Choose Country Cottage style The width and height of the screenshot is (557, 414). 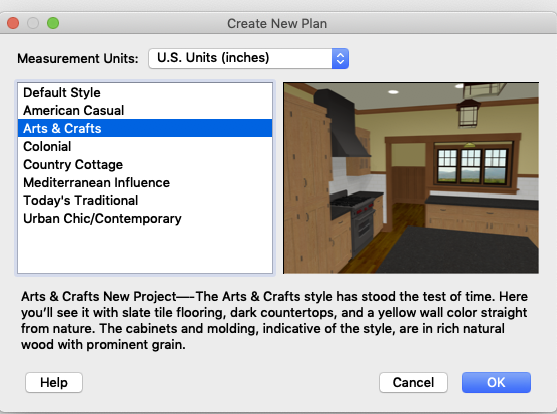tap(145, 165)
